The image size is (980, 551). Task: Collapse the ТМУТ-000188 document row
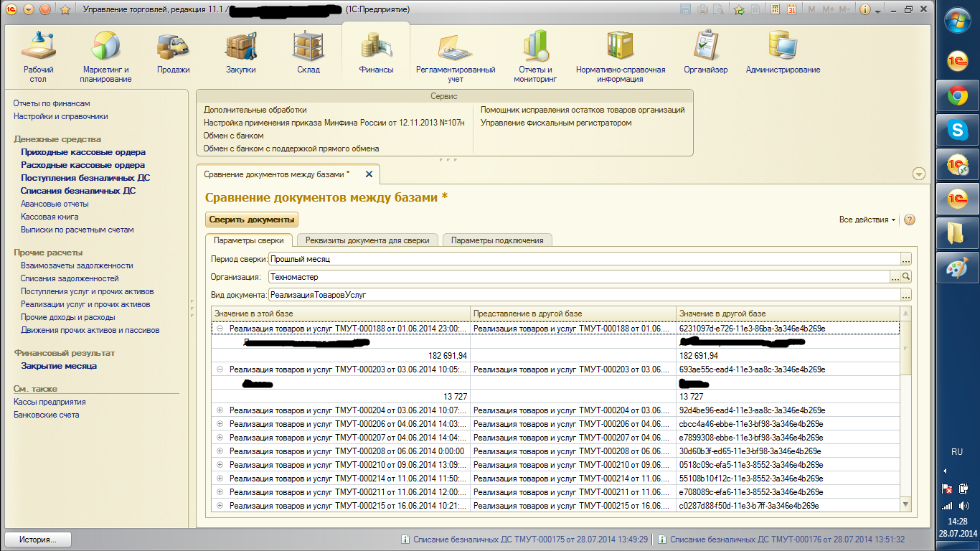220,329
